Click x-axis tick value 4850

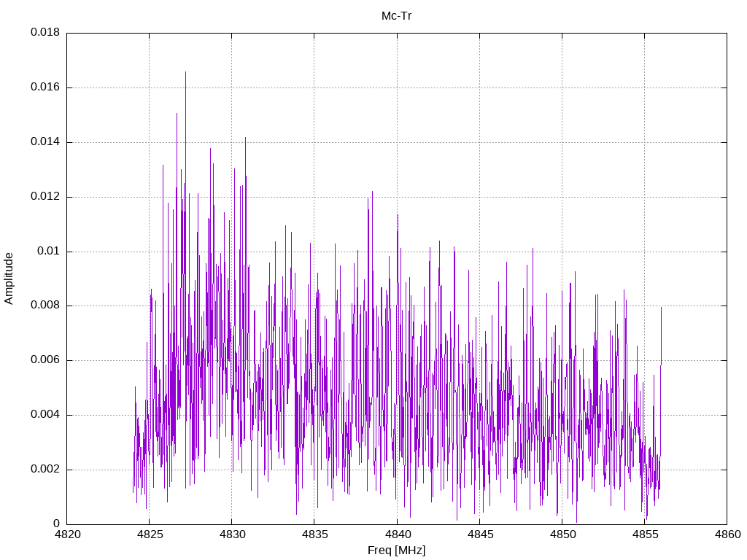tap(562, 534)
